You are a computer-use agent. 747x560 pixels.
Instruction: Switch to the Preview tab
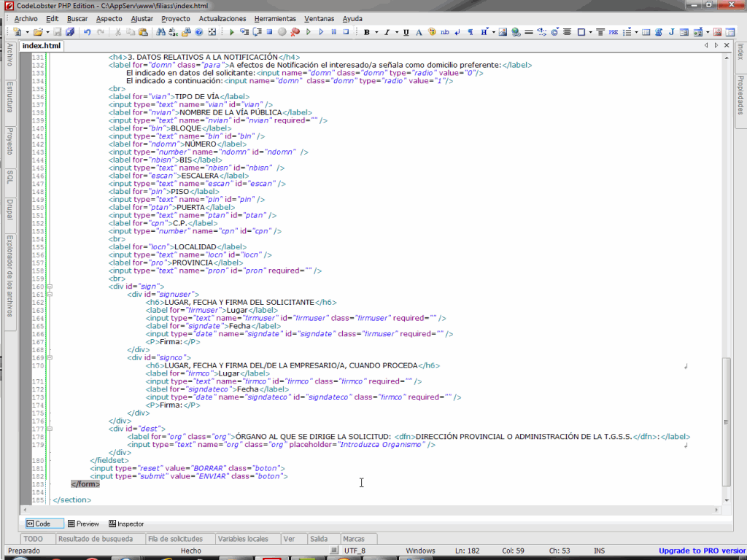(83, 524)
